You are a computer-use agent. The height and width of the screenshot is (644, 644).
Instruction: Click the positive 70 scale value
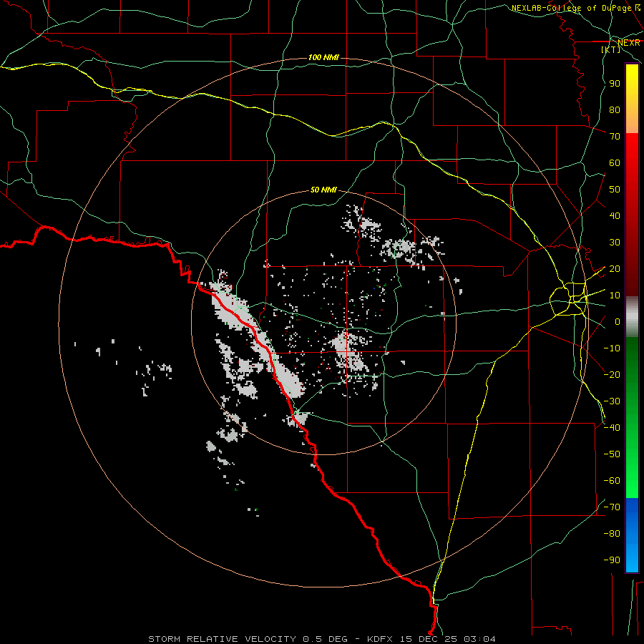point(615,137)
